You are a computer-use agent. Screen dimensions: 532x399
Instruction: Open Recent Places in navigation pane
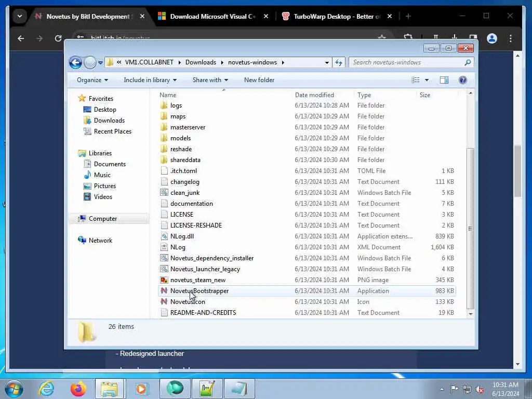tap(113, 131)
